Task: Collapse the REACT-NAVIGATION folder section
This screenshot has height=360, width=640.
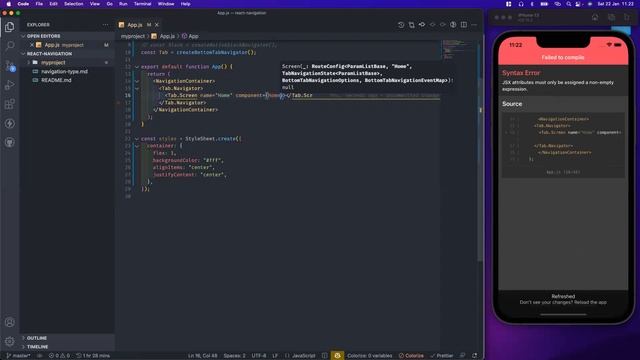Action: coord(24,53)
